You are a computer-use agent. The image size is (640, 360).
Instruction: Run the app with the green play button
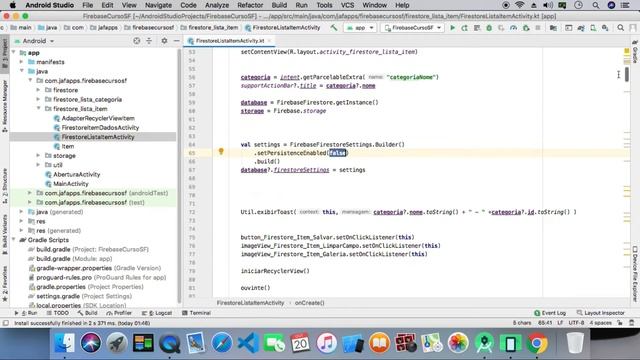[452, 28]
